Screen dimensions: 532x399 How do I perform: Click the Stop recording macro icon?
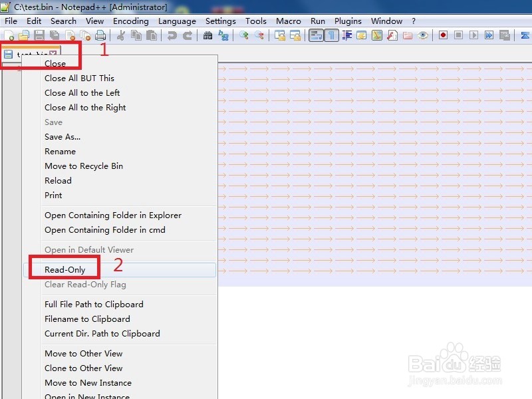458,35
